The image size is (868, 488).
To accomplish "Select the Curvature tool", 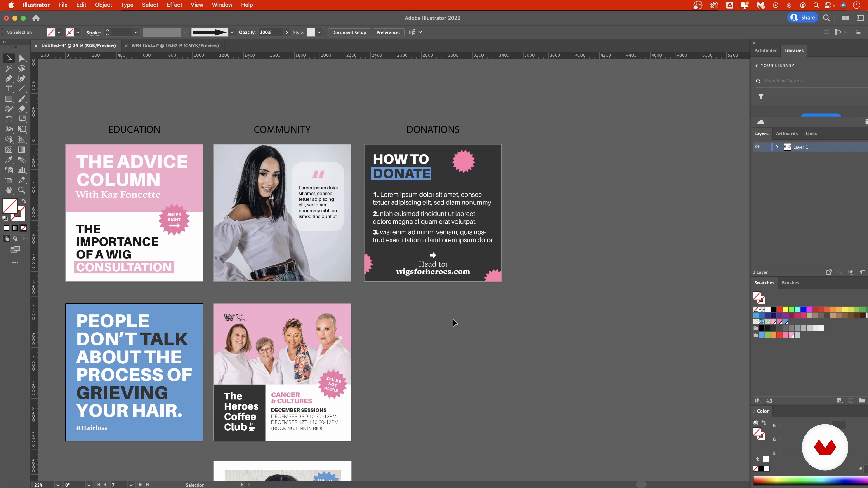I will click(22, 78).
